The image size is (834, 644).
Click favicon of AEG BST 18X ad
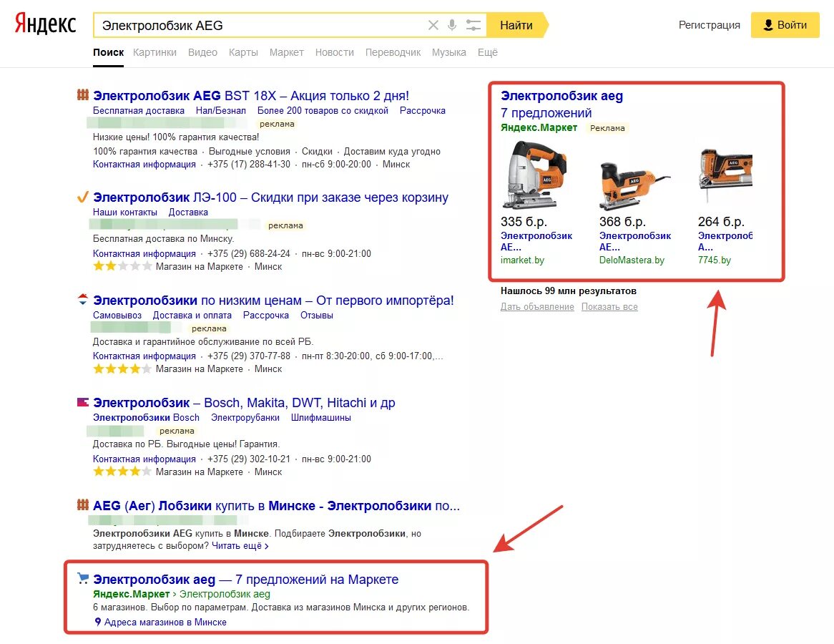tap(82, 95)
